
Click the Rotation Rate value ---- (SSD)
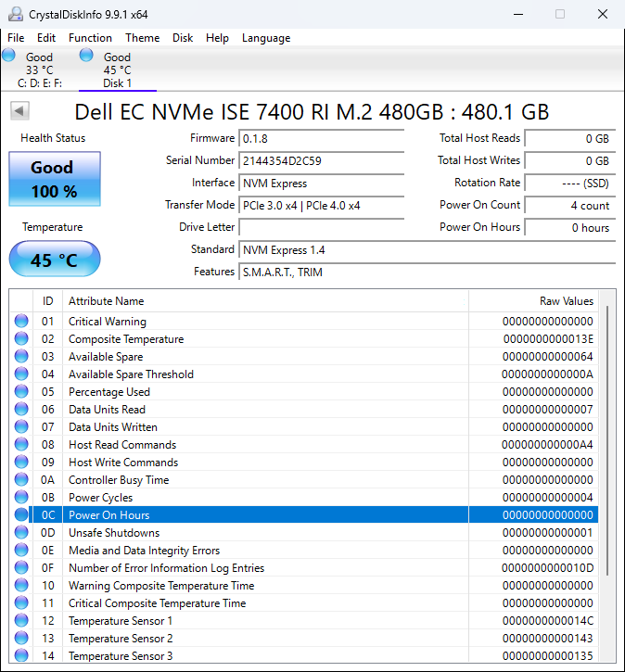click(x=570, y=184)
